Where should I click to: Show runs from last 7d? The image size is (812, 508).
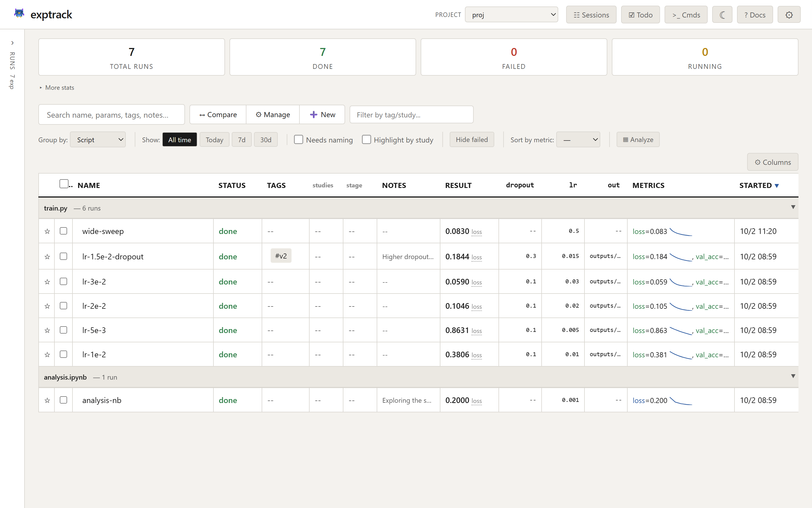pyautogui.click(x=242, y=139)
